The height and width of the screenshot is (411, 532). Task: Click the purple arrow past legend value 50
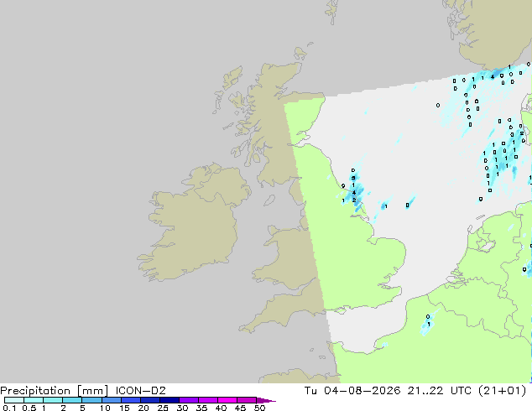pos(266,400)
